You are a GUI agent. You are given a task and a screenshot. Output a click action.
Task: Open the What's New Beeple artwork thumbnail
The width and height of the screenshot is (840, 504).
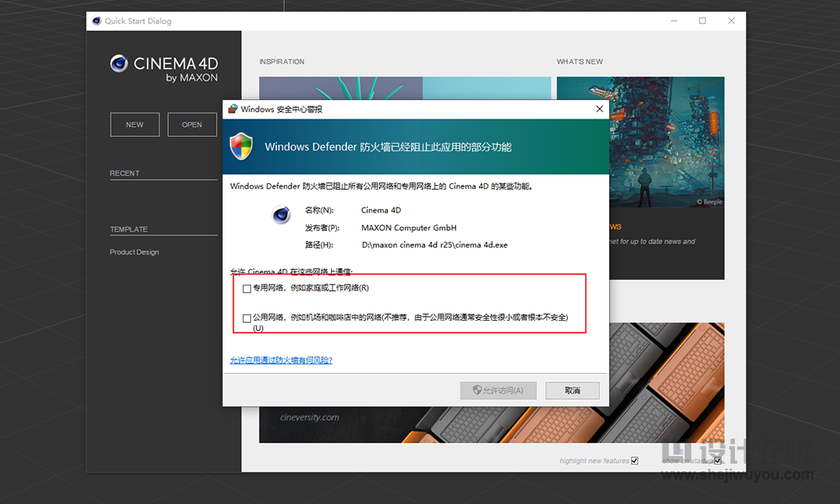640,142
